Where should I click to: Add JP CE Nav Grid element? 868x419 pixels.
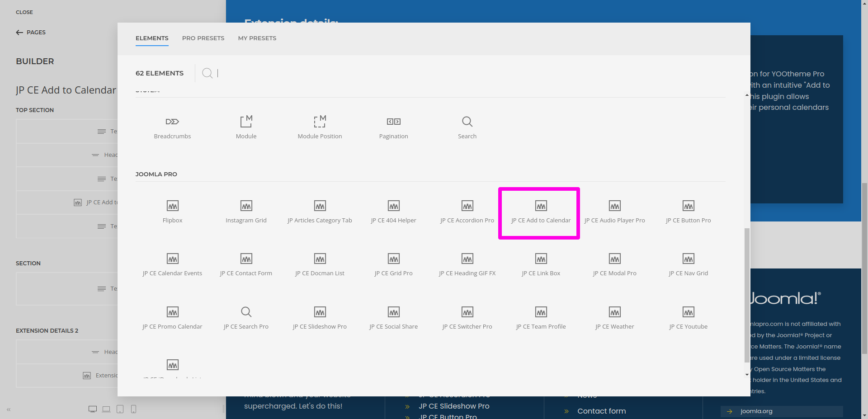(688, 265)
